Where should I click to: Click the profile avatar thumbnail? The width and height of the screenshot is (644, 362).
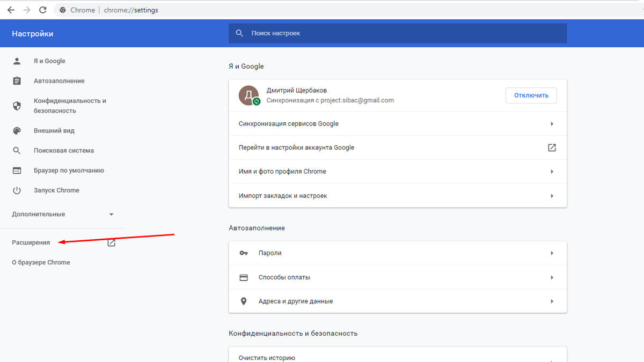(x=249, y=95)
